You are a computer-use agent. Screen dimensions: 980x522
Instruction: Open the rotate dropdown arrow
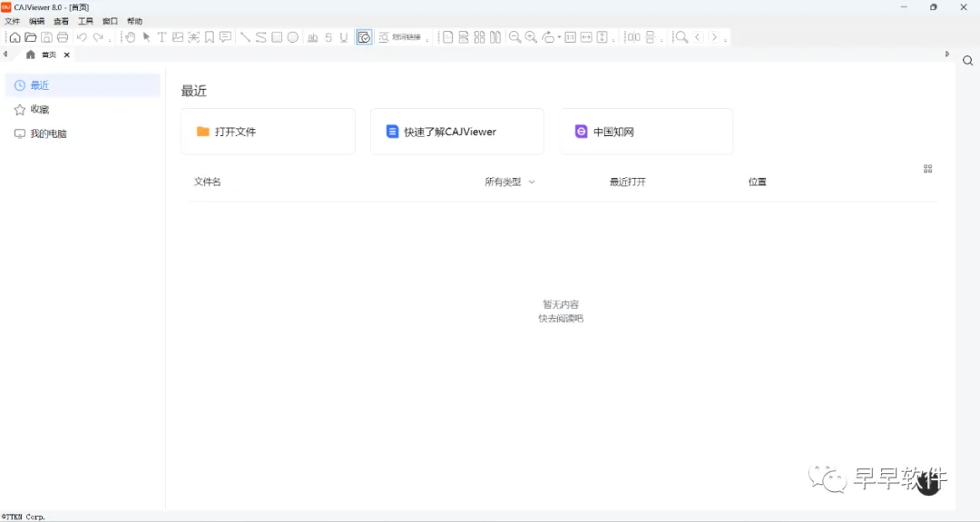tap(559, 37)
